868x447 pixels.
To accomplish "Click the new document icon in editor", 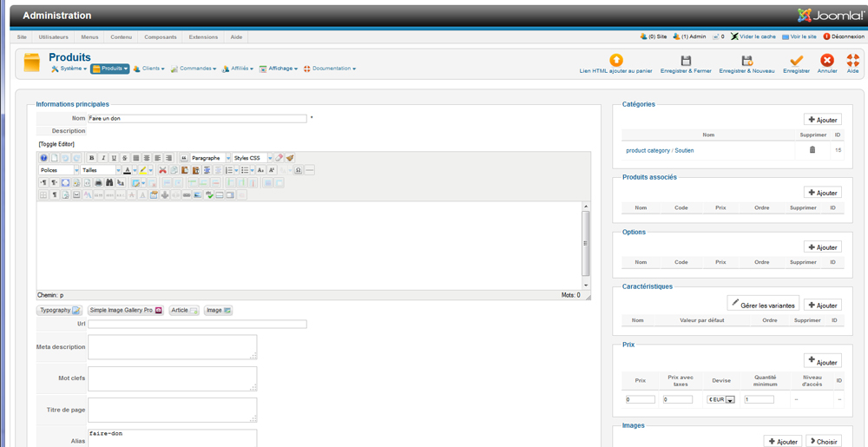I will (x=54, y=158).
